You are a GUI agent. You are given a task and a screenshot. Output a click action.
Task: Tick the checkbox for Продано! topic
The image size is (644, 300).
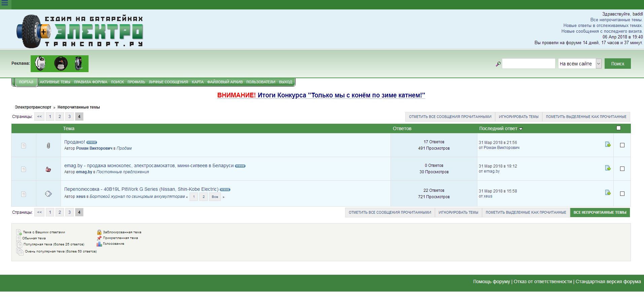tap(622, 145)
